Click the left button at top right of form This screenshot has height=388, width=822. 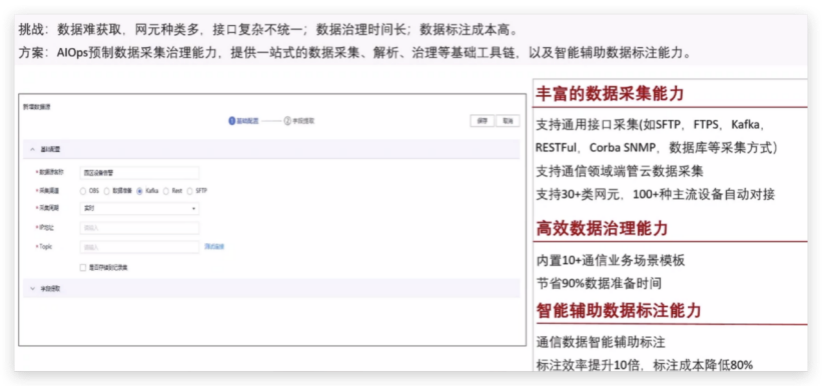pos(482,121)
